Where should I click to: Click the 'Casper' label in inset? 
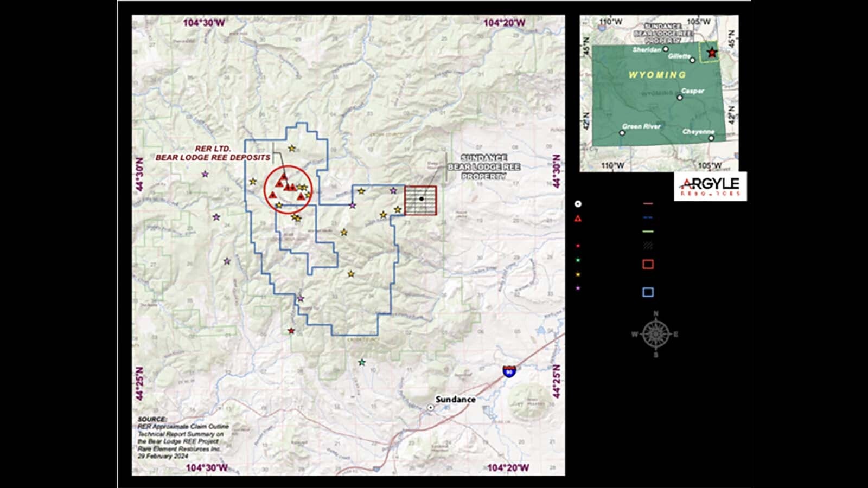pyautogui.click(x=693, y=91)
